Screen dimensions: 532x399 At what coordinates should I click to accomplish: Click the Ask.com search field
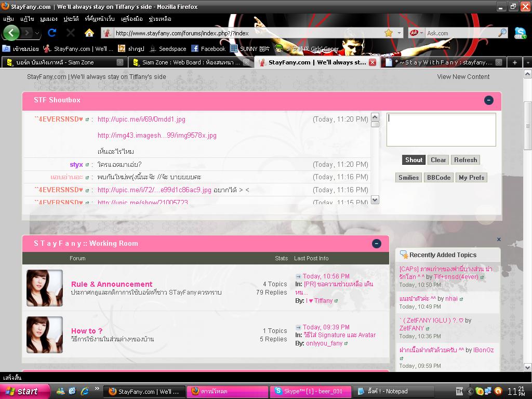(461, 33)
